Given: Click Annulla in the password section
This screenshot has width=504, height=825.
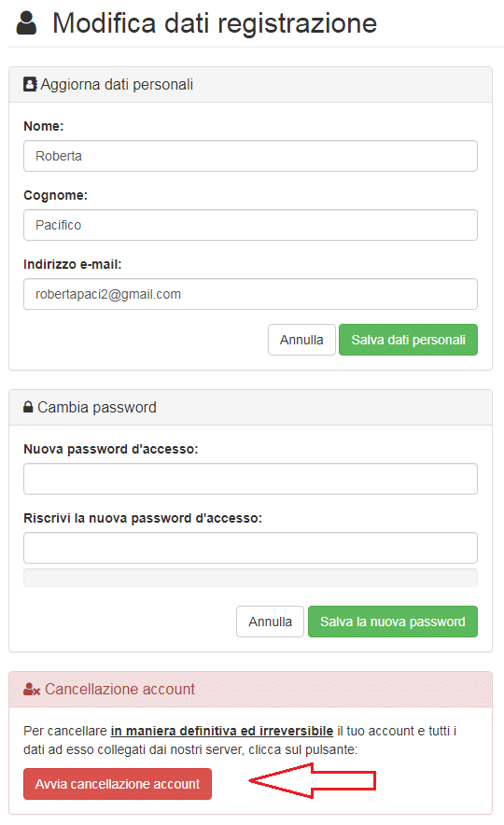Looking at the screenshot, I should click(x=270, y=622).
